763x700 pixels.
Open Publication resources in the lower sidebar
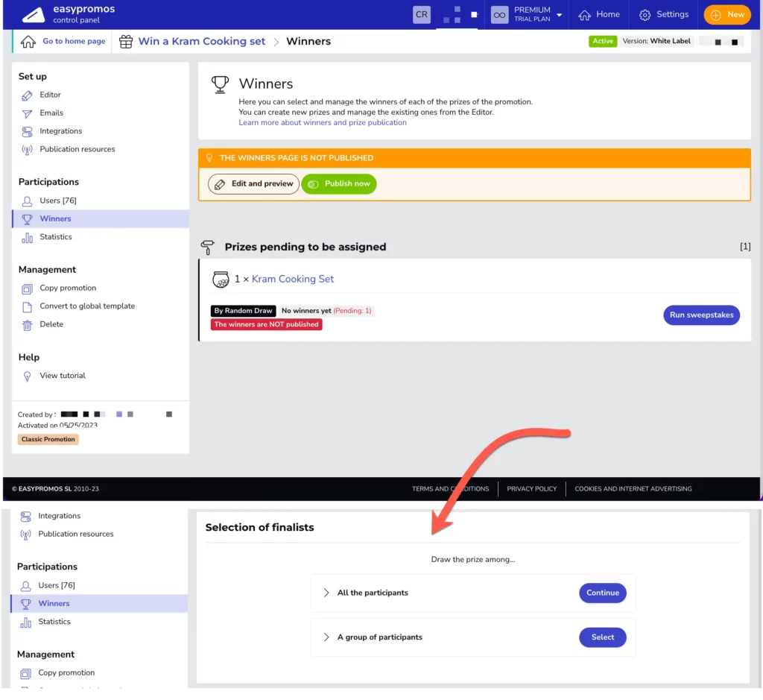click(76, 534)
